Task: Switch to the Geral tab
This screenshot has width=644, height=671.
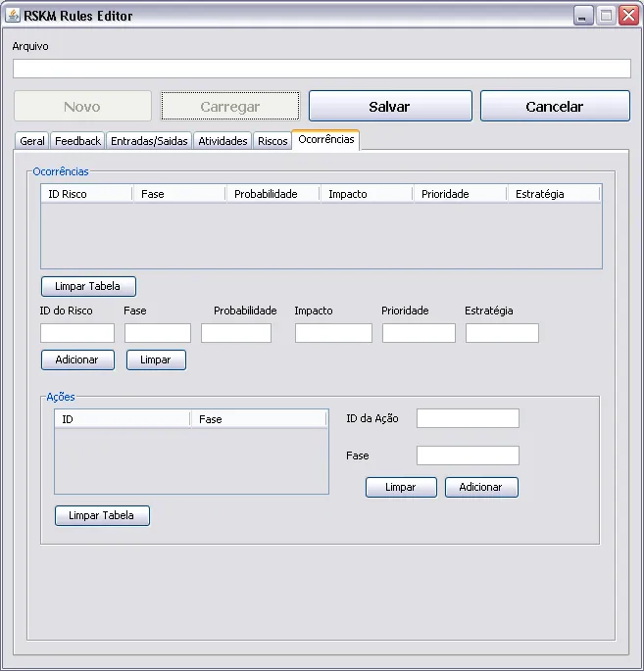Action: pyautogui.click(x=32, y=141)
